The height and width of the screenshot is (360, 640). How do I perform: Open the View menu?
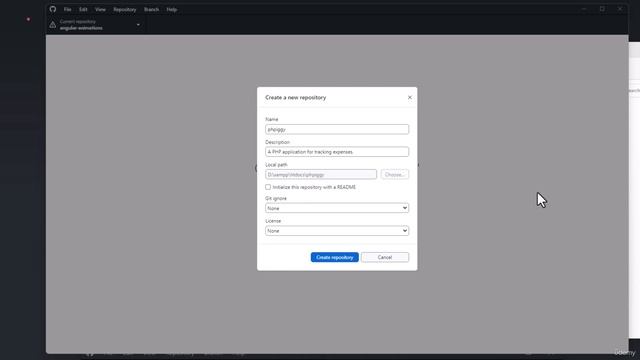pos(100,9)
